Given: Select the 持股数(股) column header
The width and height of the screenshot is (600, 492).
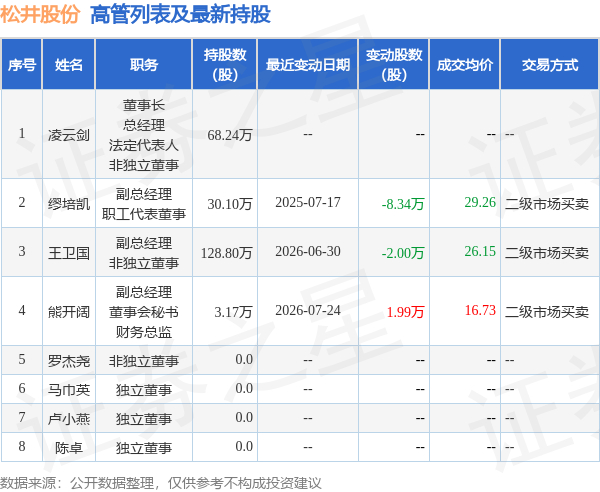Looking at the screenshot, I should 225,65.
